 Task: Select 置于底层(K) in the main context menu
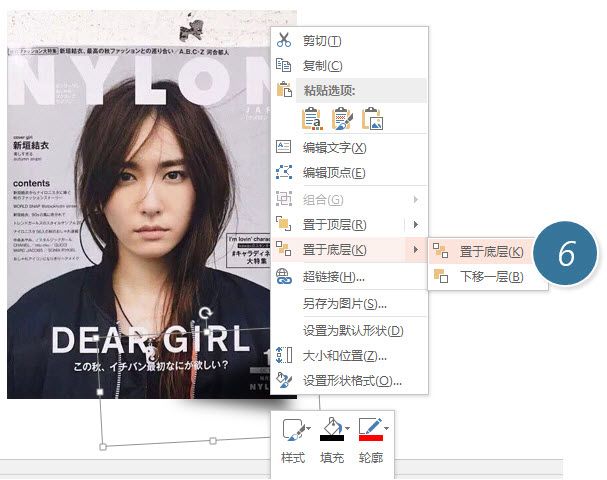pyautogui.click(x=349, y=250)
